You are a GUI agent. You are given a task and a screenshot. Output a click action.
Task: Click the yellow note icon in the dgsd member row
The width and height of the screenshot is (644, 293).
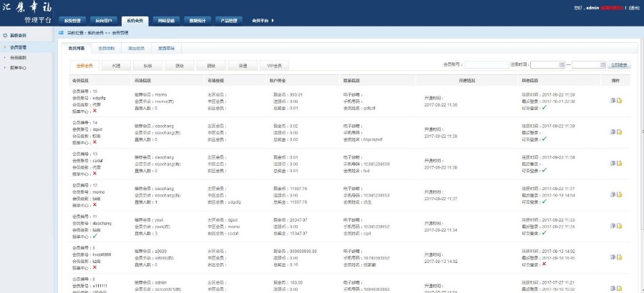click(620, 131)
